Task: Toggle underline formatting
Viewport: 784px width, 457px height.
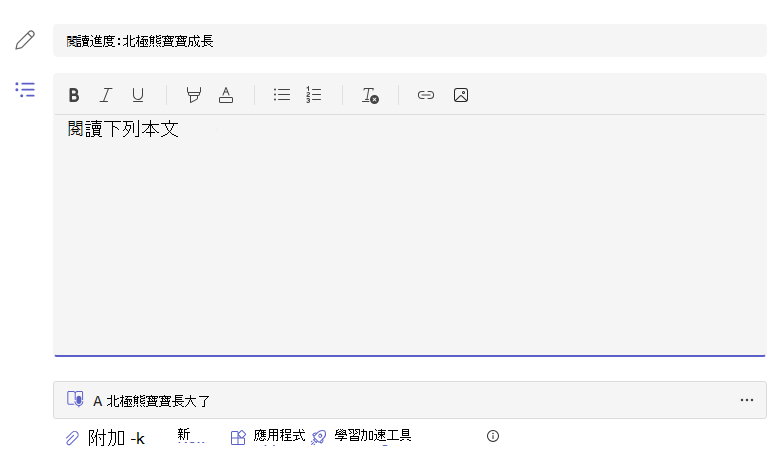Action: click(x=138, y=95)
